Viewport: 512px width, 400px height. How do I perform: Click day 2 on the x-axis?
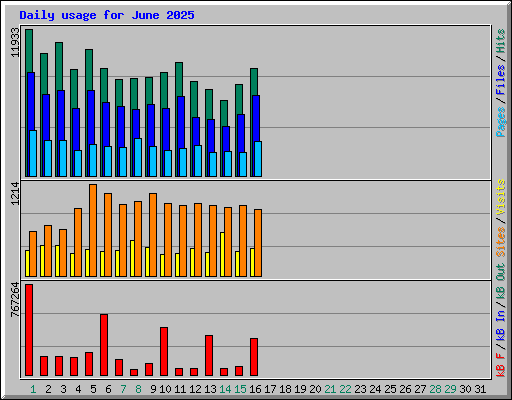click(x=48, y=389)
